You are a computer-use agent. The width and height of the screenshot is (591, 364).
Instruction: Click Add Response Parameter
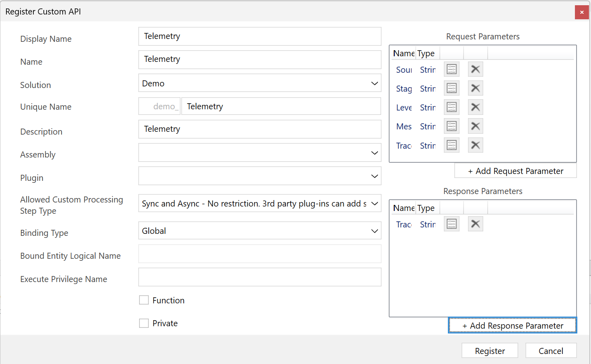click(x=512, y=325)
